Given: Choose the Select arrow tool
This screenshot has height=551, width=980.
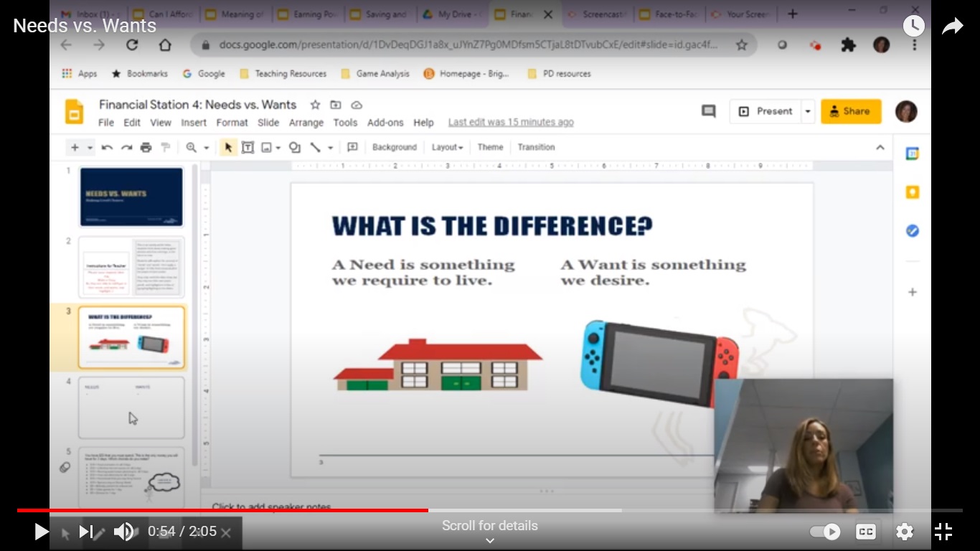Looking at the screenshot, I should click(228, 147).
